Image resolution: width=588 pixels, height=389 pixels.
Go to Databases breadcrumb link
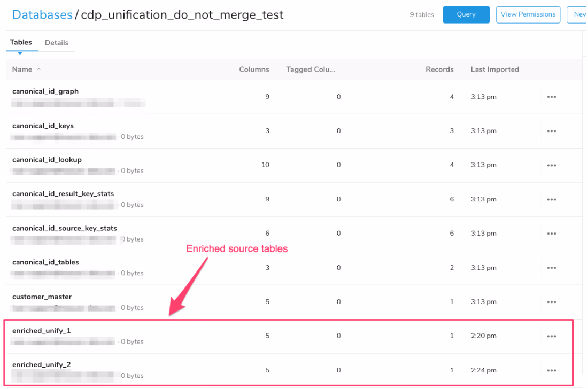[x=42, y=15]
